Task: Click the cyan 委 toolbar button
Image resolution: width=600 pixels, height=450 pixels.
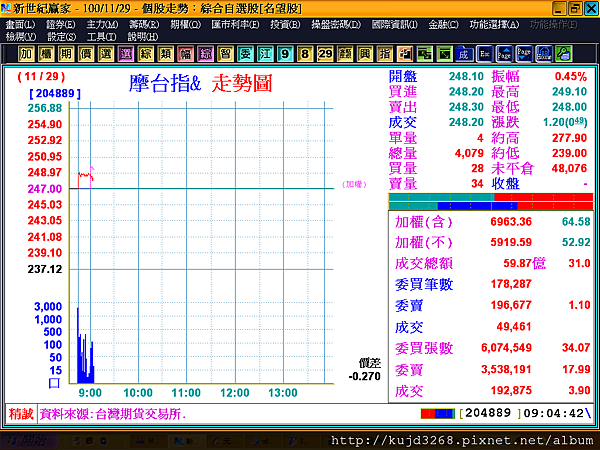Action: point(245,54)
